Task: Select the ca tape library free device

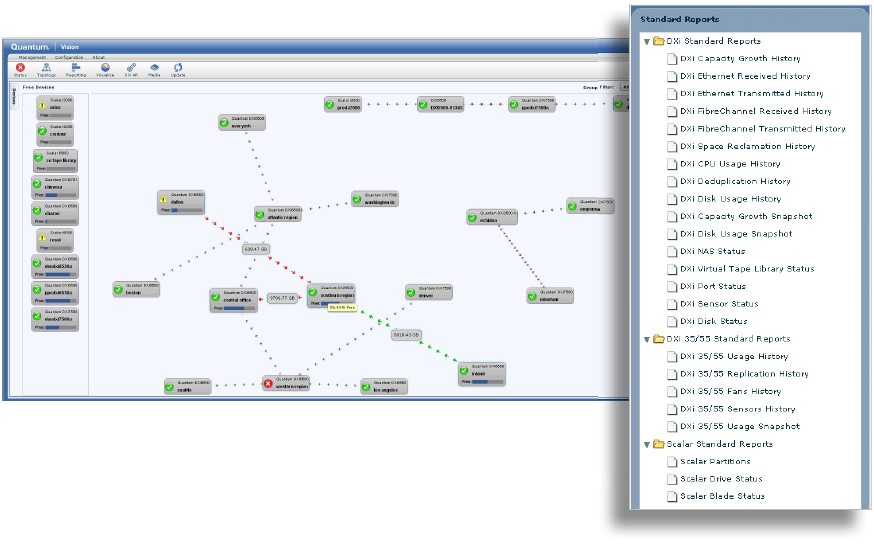Action: [55, 161]
